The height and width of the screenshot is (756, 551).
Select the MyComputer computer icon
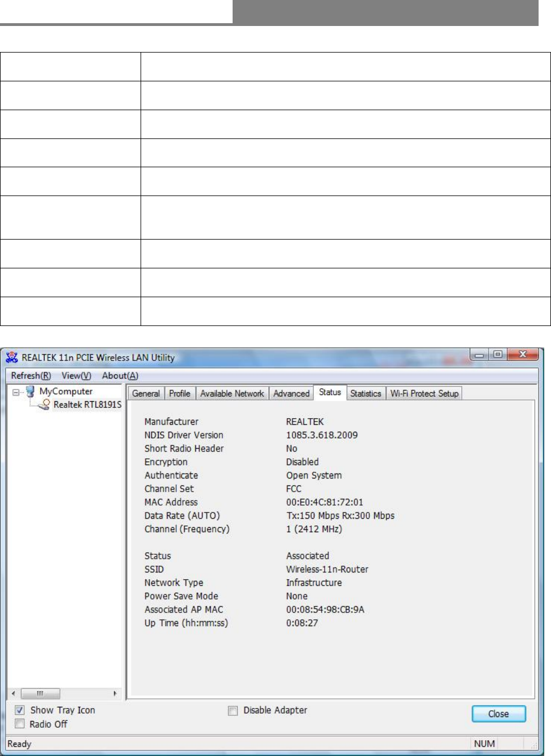[30, 391]
